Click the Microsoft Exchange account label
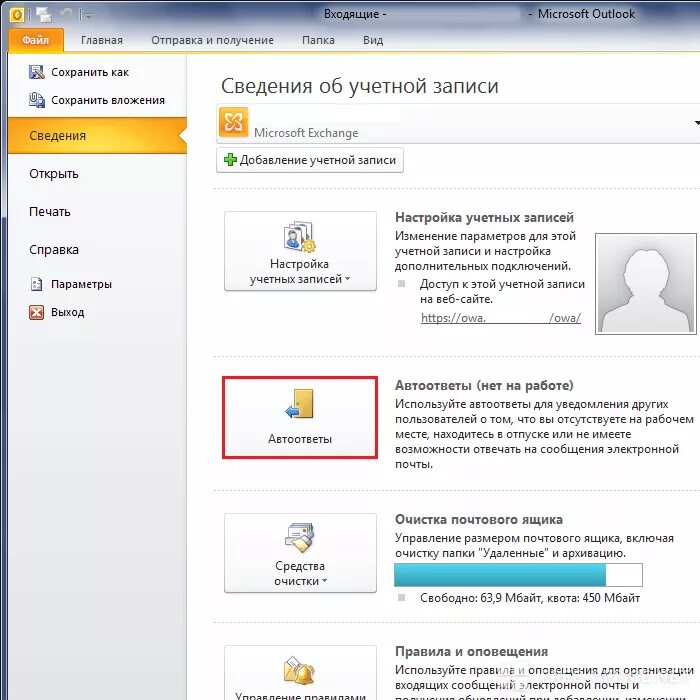The image size is (700, 700). click(306, 133)
